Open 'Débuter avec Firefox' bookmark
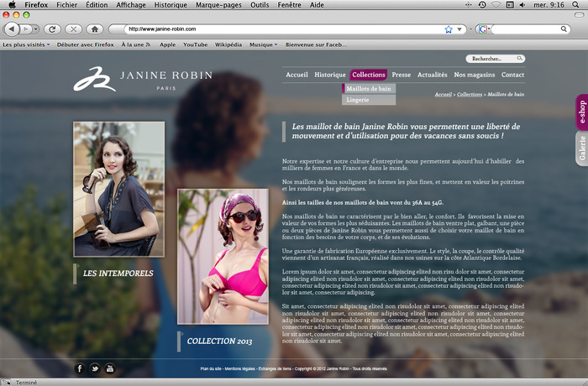The image size is (588, 386). (x=85, y=44)
